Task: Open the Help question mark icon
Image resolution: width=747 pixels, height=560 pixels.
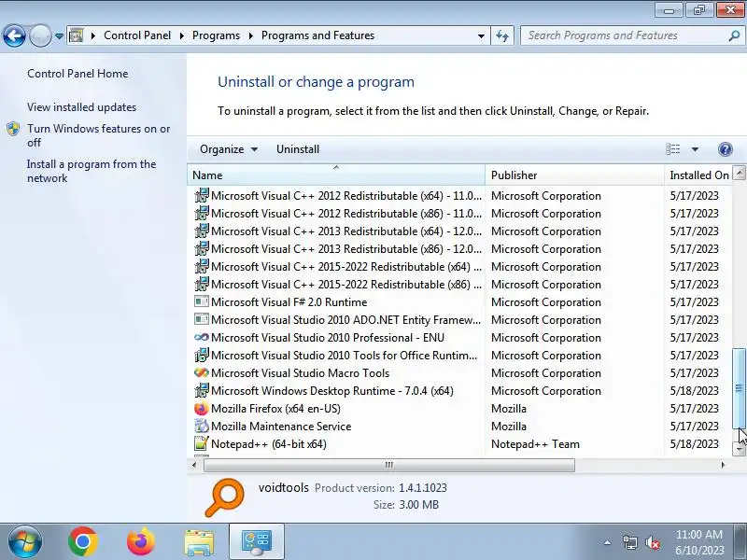Action: pos(726,149)
